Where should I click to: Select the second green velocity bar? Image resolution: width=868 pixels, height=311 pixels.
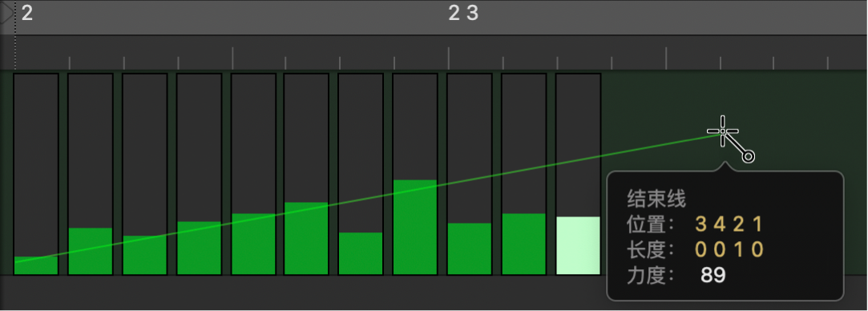pyautogui.click(x=91, y=251)
